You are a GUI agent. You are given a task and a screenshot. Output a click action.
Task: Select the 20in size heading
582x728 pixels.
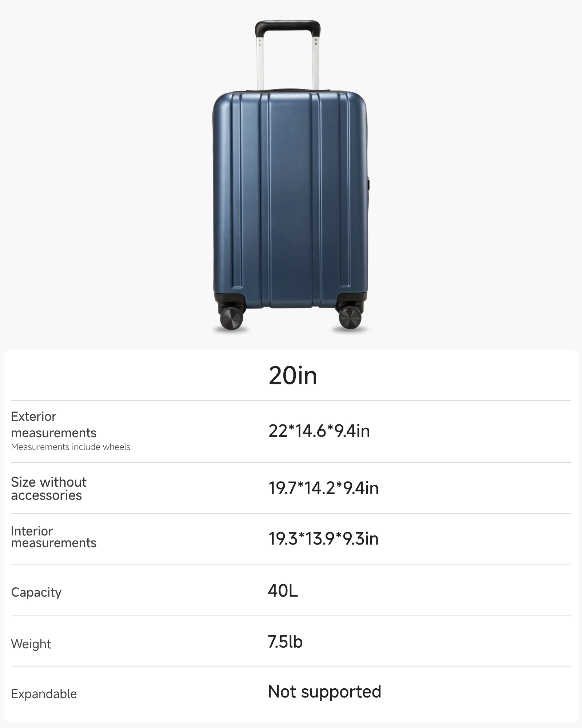point(293,376)
